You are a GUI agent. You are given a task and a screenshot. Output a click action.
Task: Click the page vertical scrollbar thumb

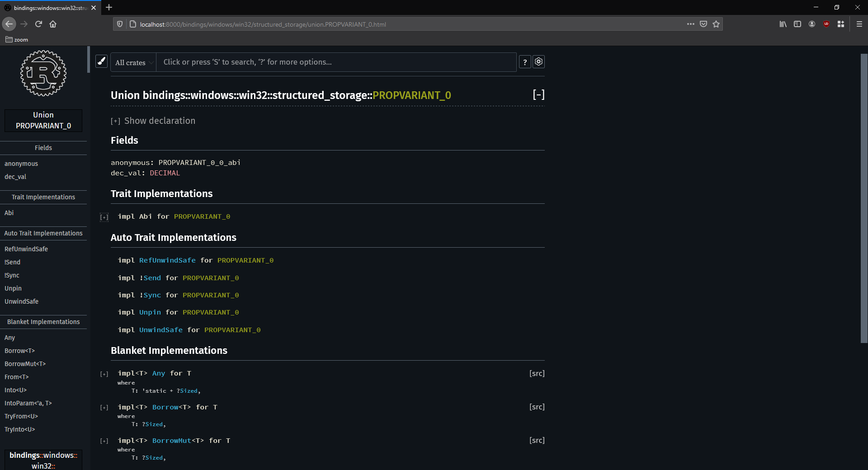[864, 198]
